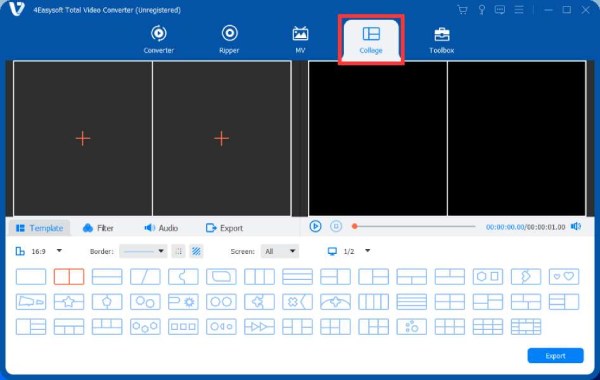600x380 pixels.
Task: Add a video to the right collage cell
Action: 221,138
